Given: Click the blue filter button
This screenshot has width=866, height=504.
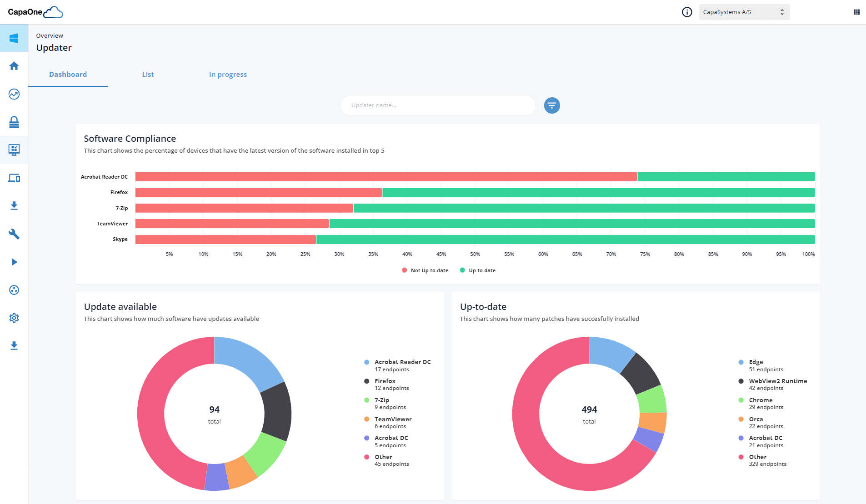Looking at the screenshot, I should [x=552, y=105].
